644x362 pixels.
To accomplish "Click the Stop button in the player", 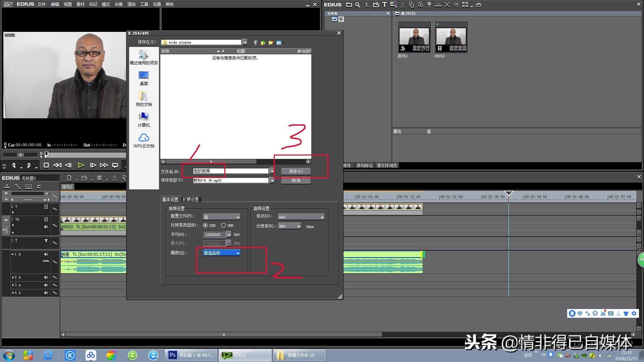I will tap(46, 165).
